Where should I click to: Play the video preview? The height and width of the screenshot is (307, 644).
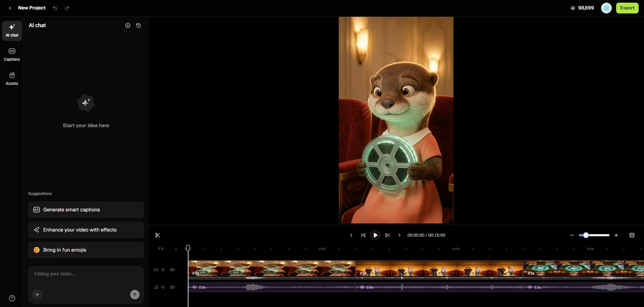[x=375, y=235]
